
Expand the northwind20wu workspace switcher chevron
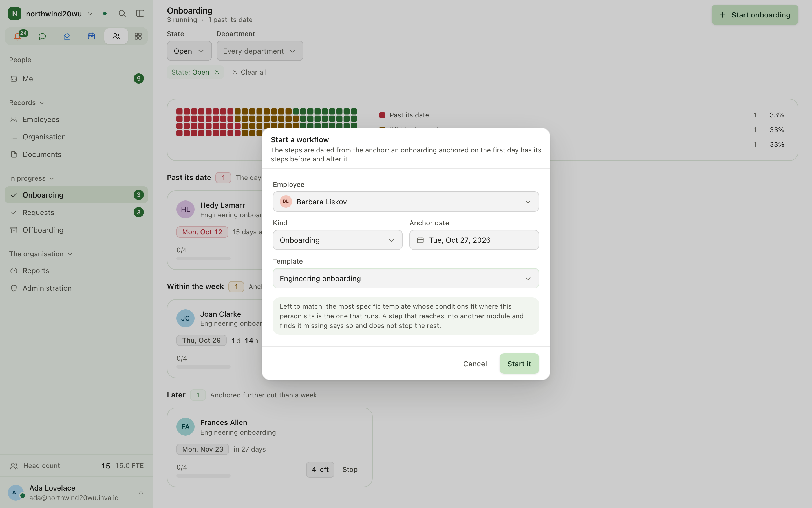click(90, 14)
